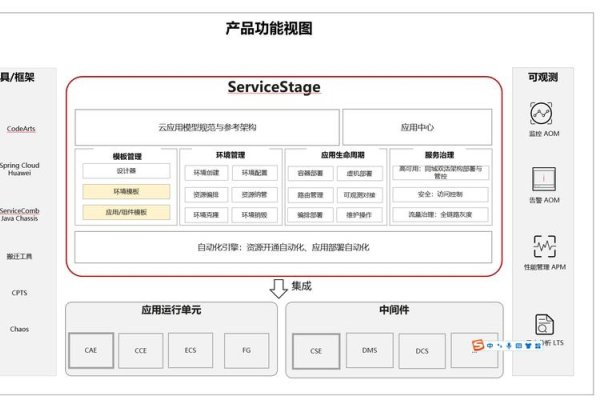Click the 中间件 heading
The height and width of the screenshot is (400, 600).
pos(394,310)
